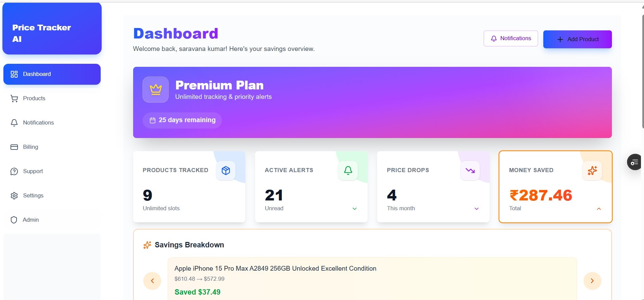This screenshot has width=644, height=300.
Task: Open Notifications from the top bar button
Action: [x=510, y=38]
